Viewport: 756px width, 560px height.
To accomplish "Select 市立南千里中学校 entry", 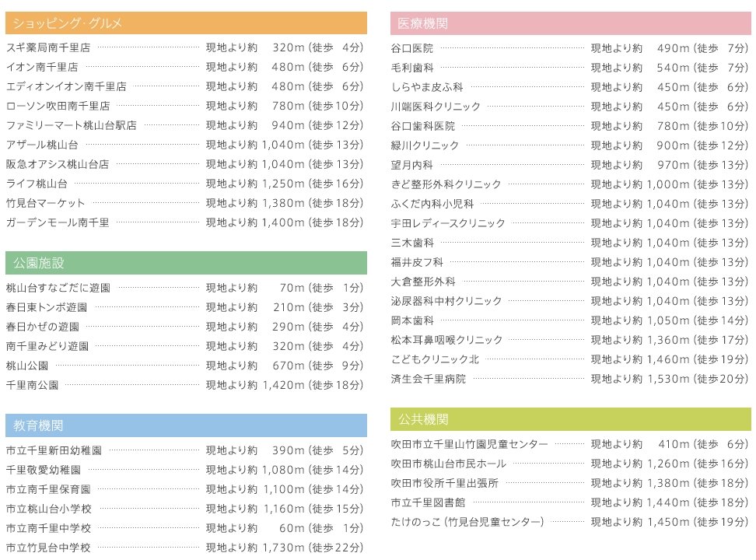I will (48, 528).
